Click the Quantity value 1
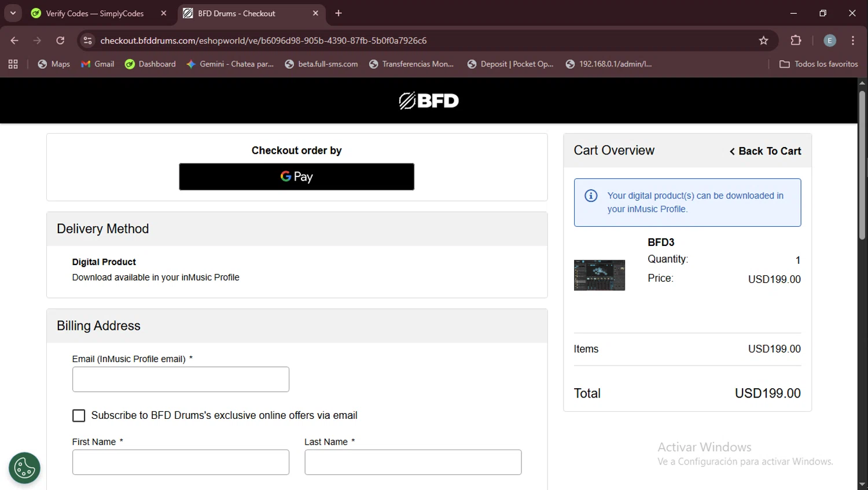This screenshot has height=490, width=868. tap(798, 260)
